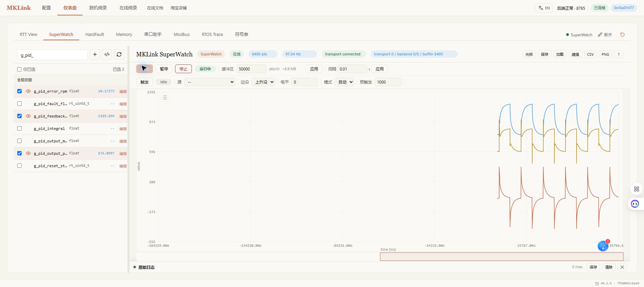The width and height of the screenshot is (644, 287).
Task: Click 编辑 for g_pid_integral
Action: [123, 129]
